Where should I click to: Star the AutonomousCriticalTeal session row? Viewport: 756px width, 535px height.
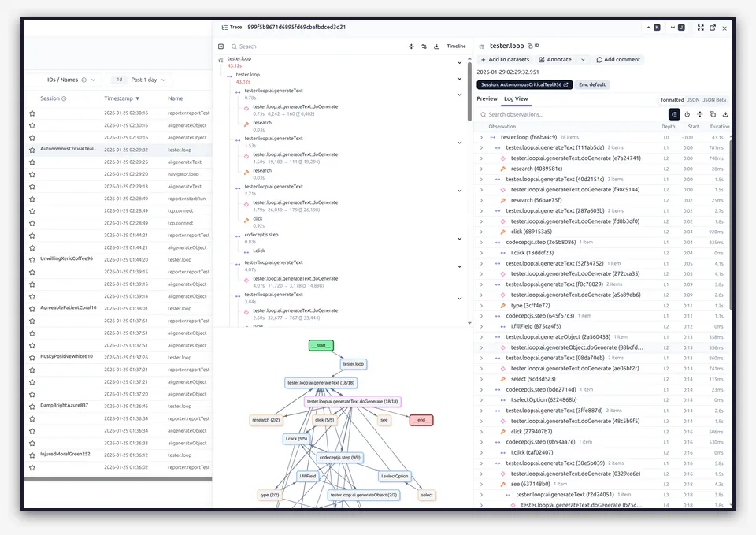[32, 150]
